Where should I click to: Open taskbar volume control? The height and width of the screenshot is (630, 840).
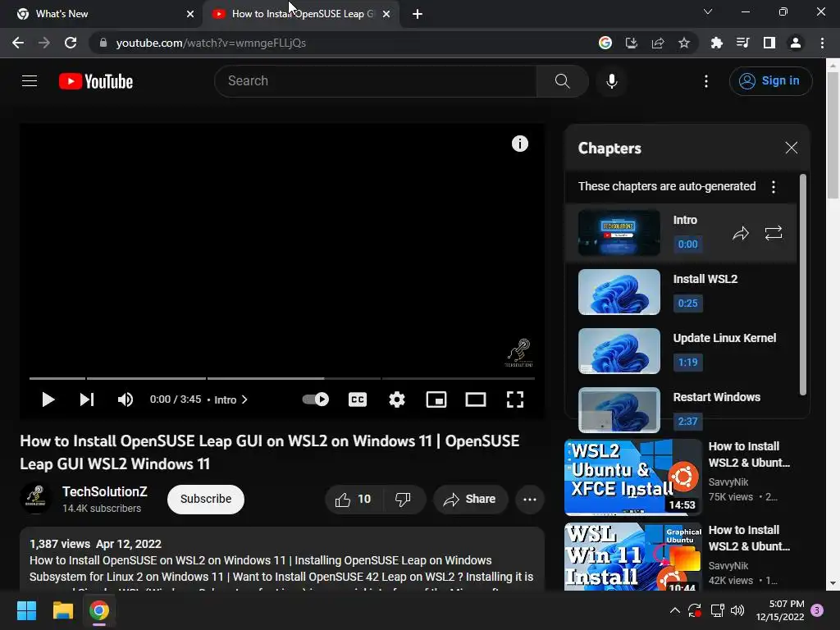[x=737, y=610]
